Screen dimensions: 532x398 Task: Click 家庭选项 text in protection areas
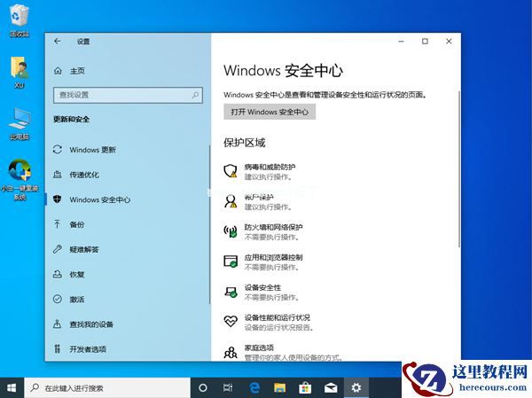click(x=259, y=347)
